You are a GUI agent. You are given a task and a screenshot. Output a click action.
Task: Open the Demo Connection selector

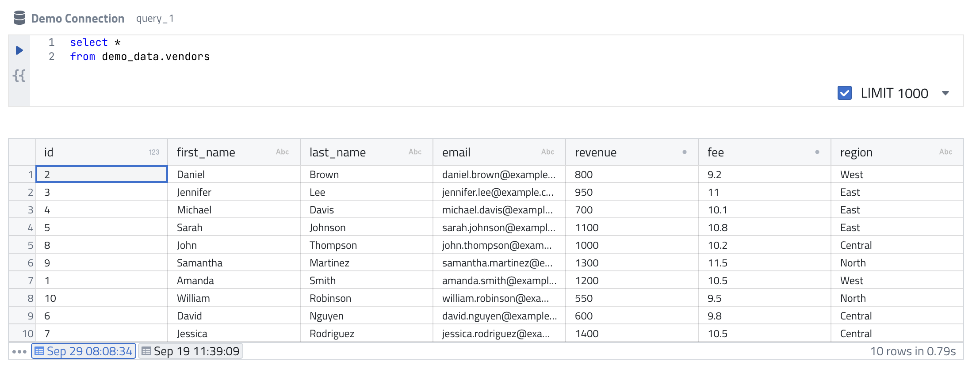coord(77,19)
